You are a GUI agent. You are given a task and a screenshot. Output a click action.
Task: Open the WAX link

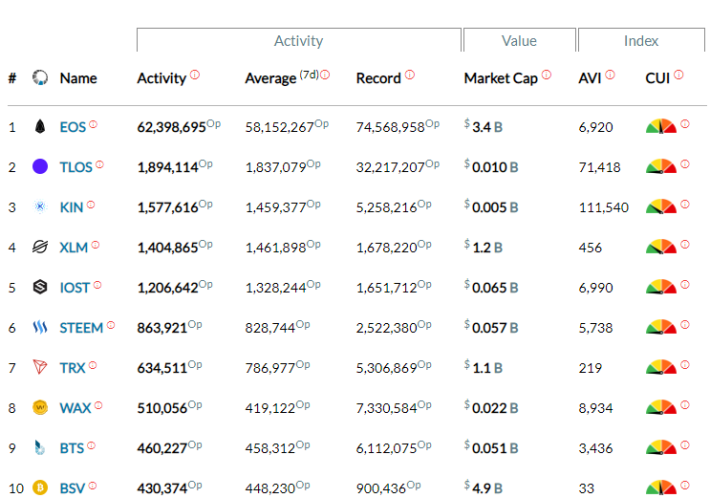76,408
